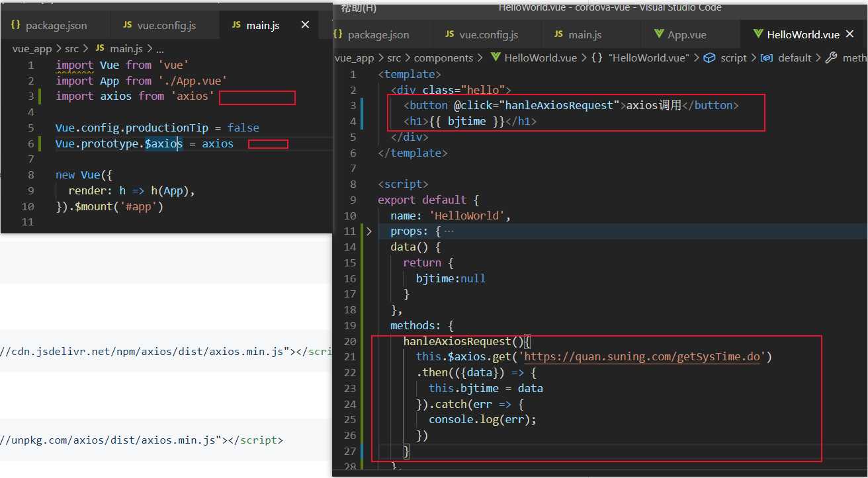Click 'methods: {' on line 19
Viewport: 868px width, 478px height.
coord(422,326)
